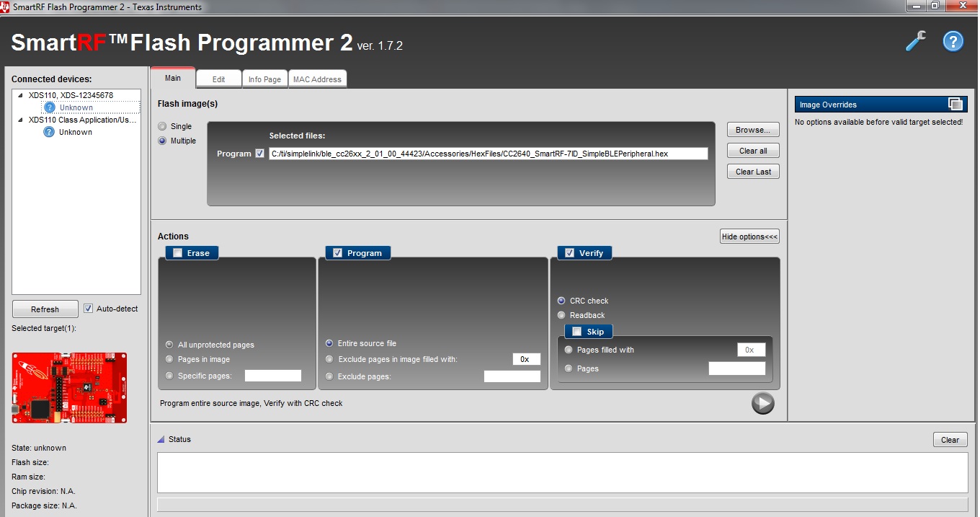Viewport: 980px width, 517px height.
Task: Collapse the Status panel with its triangle
Action: coord(159,438)
